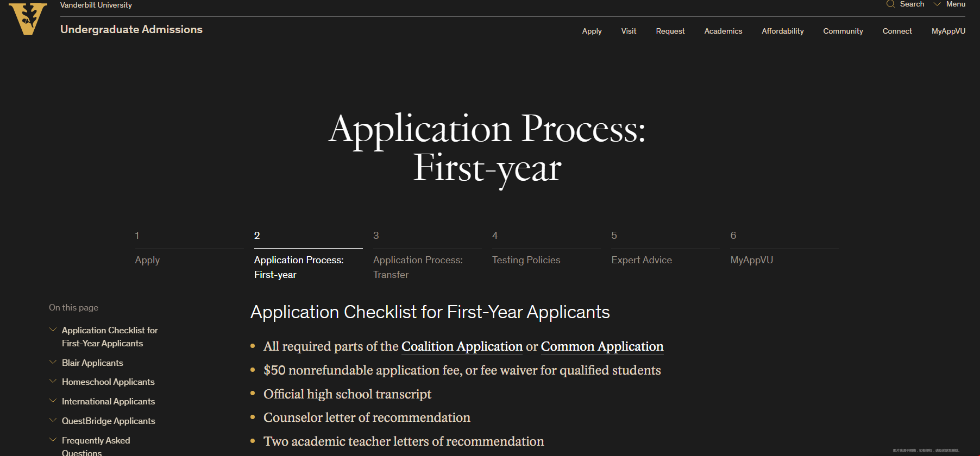Screen dimensions: 980x456
Task: Follow the Coalition Application link
Action: (x=462, y=346)
